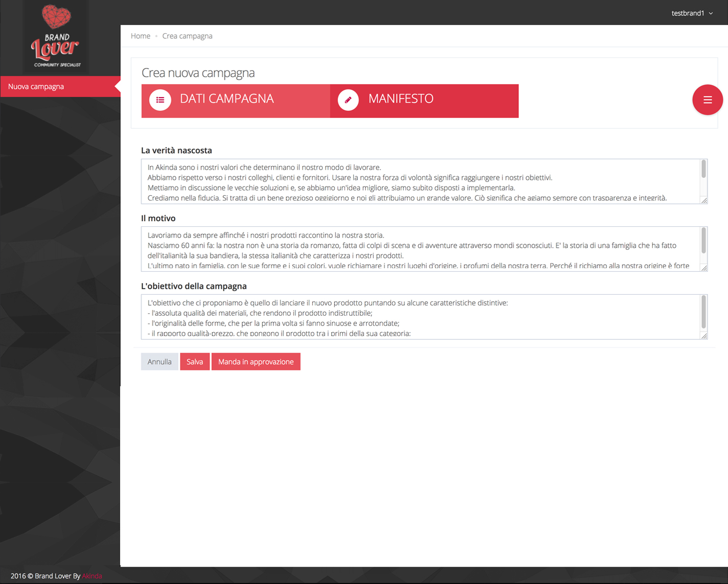Viewport: 728px width, 584px height.
Task: Click resize handle of L'obiettivo della campagna textarea
Action: pos(704,336)
